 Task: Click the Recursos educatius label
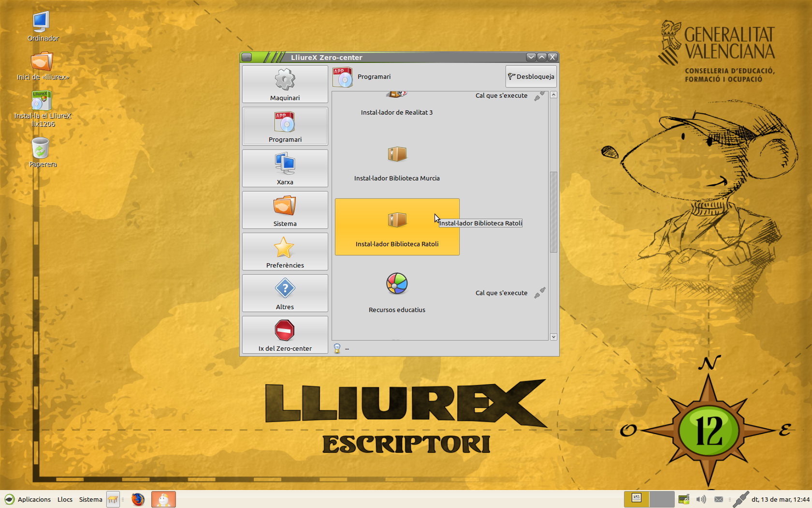pos(397,310)
